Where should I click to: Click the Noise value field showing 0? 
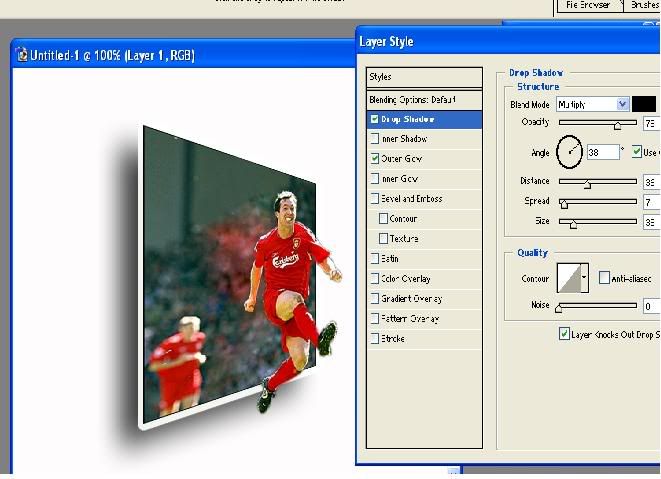pyautogui.click(x=652, y=306)
